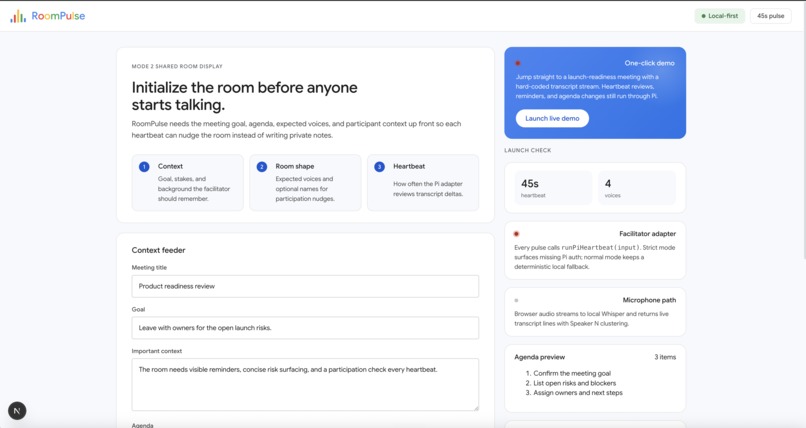Click the 45s pulse badge
Image resolution: width=806 pixels, height=428 pixels.
(771, 16)
